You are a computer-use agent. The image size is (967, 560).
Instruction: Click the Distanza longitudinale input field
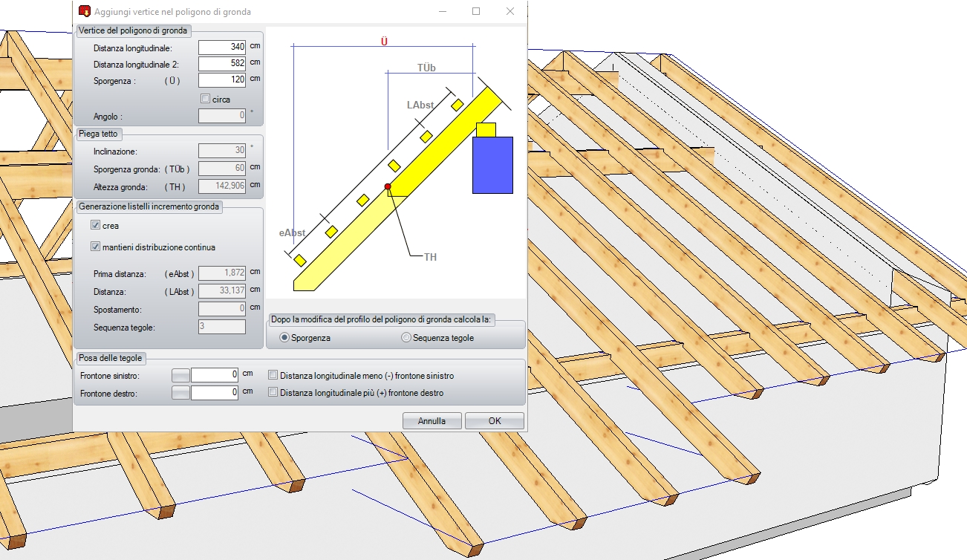tap(222, 48)
